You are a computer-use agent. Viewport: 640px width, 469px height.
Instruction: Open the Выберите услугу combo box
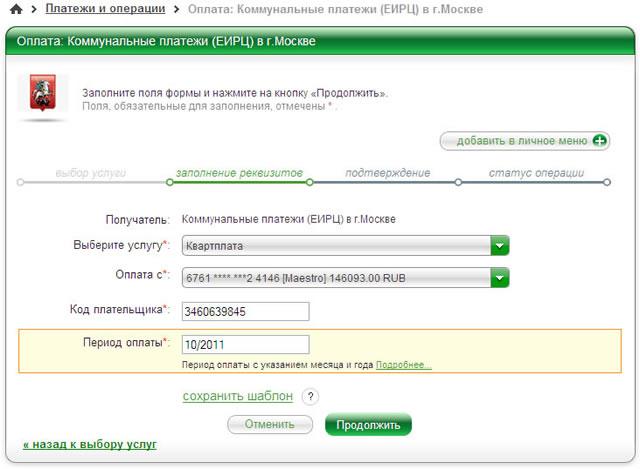coord(345,246)
